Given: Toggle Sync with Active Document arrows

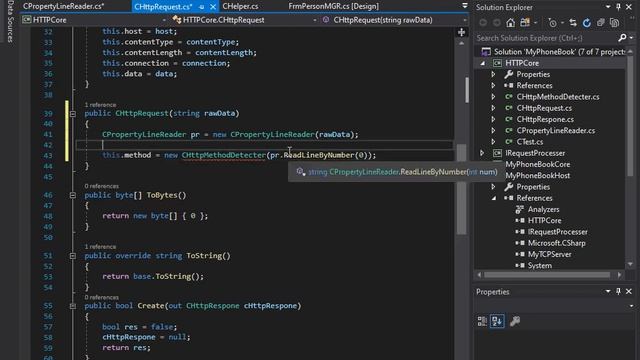Looking at the screenshot, I should [573, 23].
